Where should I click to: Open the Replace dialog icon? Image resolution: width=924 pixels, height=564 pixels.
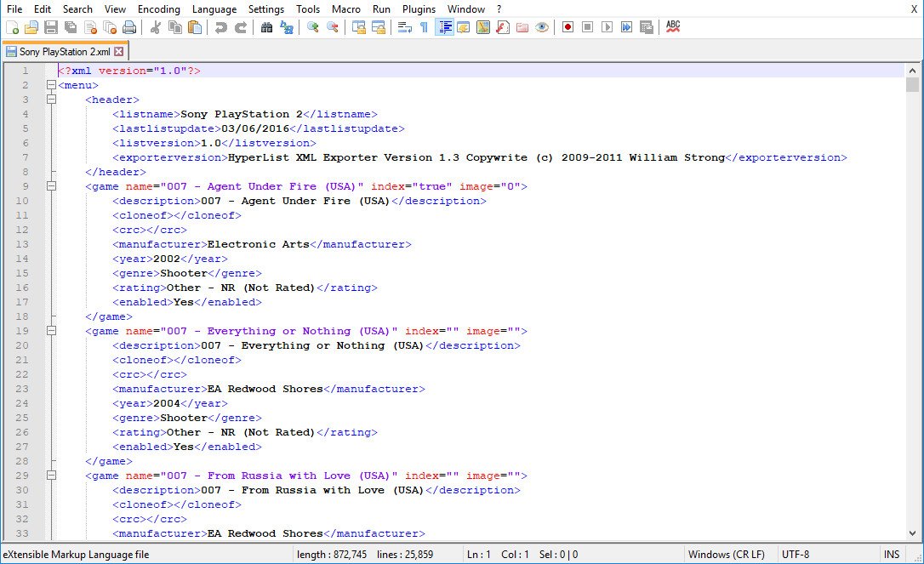287,27
